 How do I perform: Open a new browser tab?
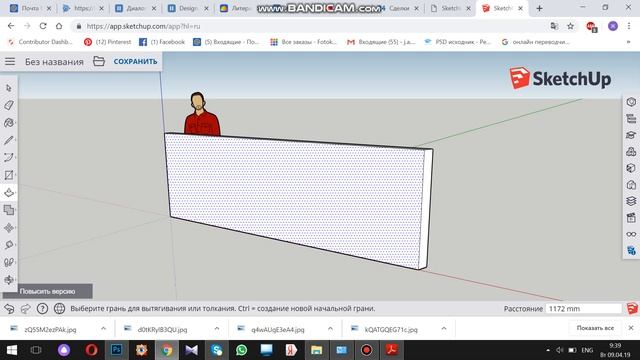coord(539,8)
